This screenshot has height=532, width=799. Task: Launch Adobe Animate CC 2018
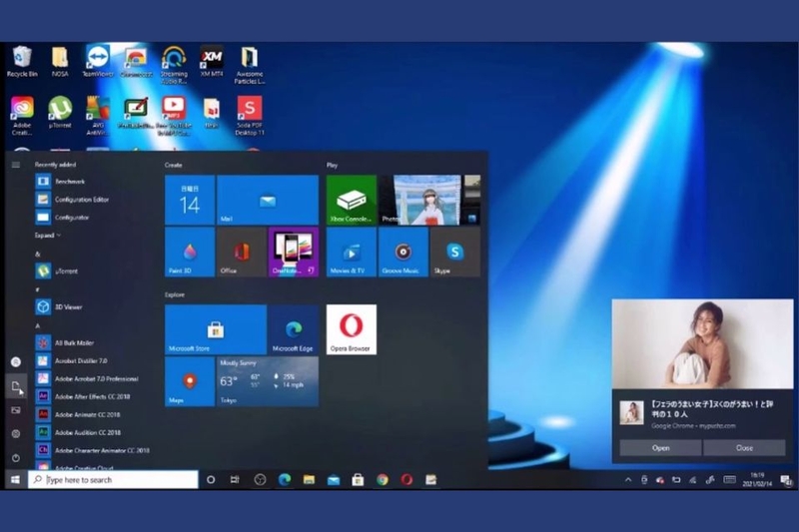92,414
